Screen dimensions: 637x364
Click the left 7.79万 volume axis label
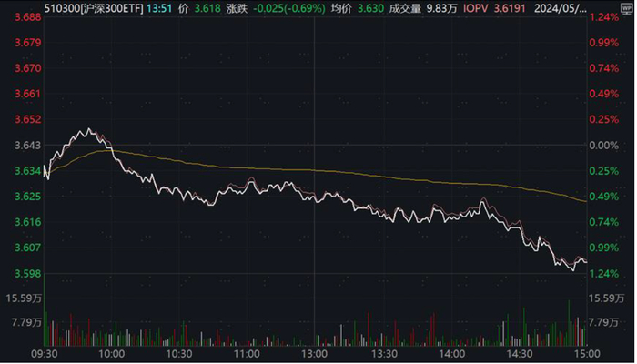[26, 322]
